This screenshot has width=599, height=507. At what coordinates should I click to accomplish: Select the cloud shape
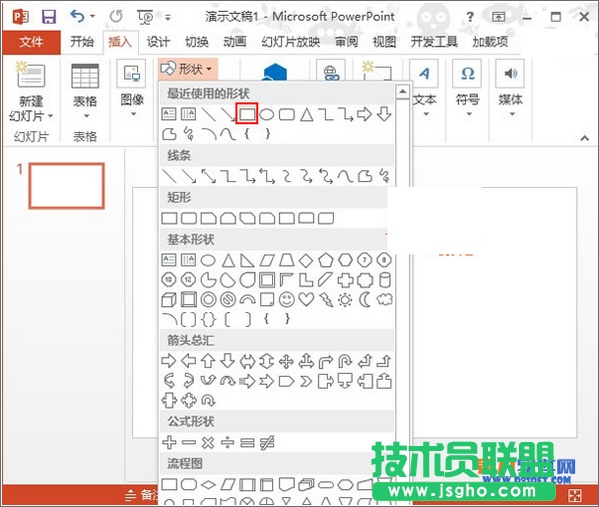[385, 300]
